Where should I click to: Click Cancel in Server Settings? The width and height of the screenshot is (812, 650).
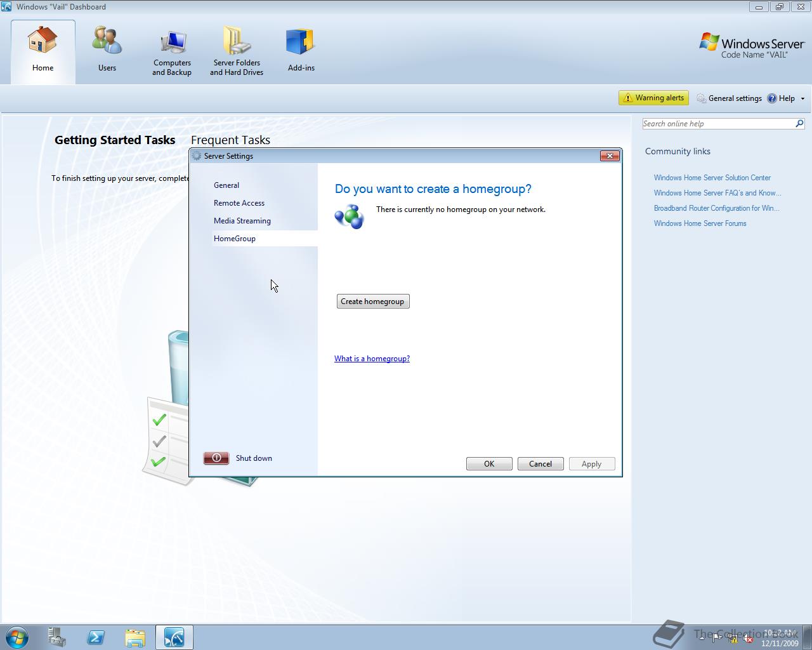(x=540, y=464)
